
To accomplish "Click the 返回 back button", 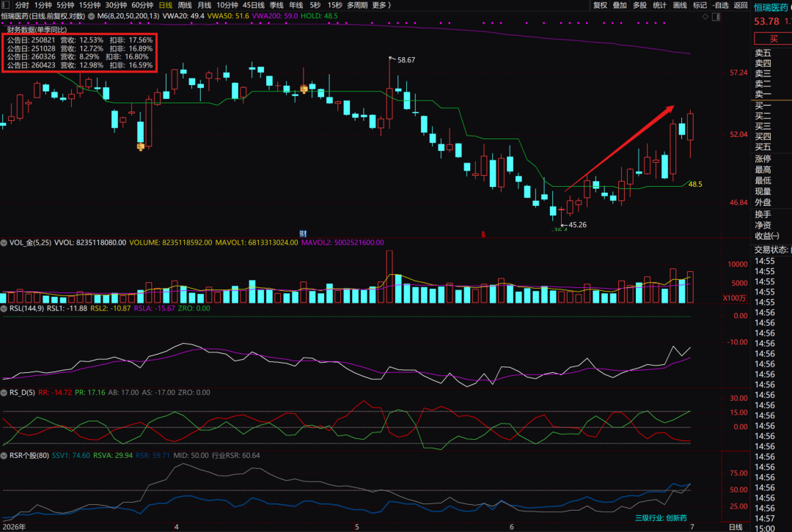I will coord(741,5).
